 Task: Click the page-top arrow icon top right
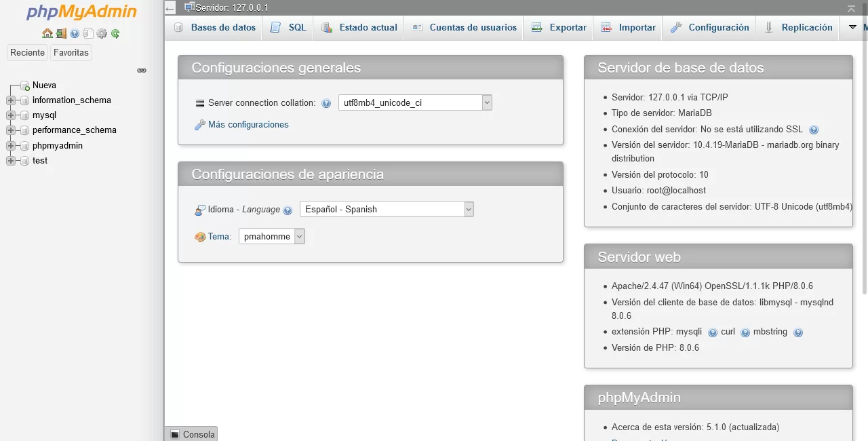pyautogui.click(x=851, y=8)
